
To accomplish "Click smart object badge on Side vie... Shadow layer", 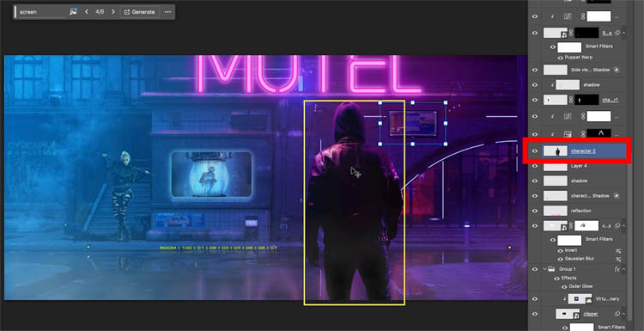I will 617,70.
